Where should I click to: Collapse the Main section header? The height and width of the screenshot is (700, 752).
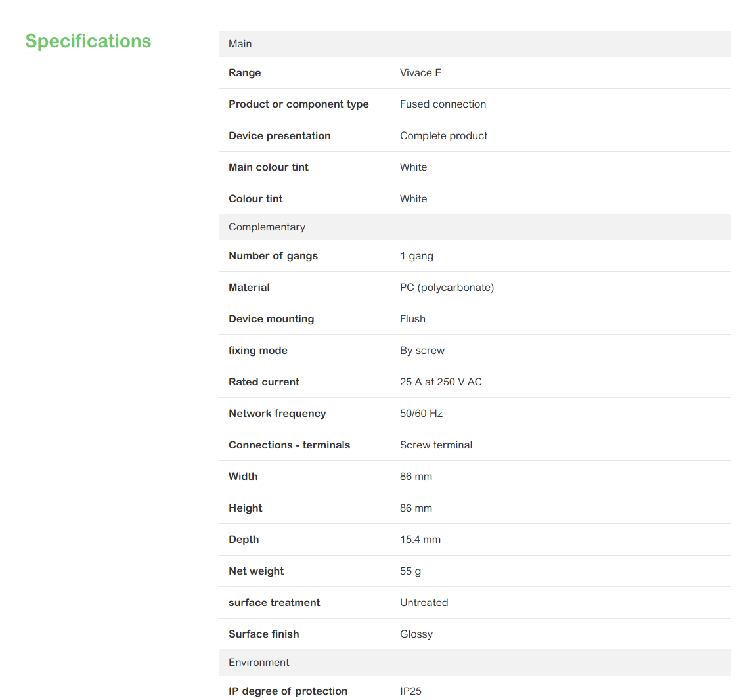474,44
